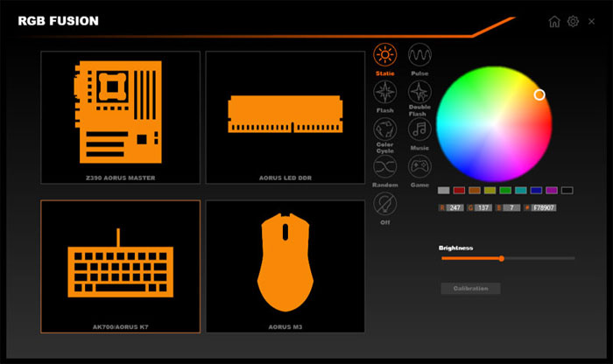Image resolution: width=613 pixels, height=364 pixels.
Task: Click the hex color code field
Action: point(542,208)
